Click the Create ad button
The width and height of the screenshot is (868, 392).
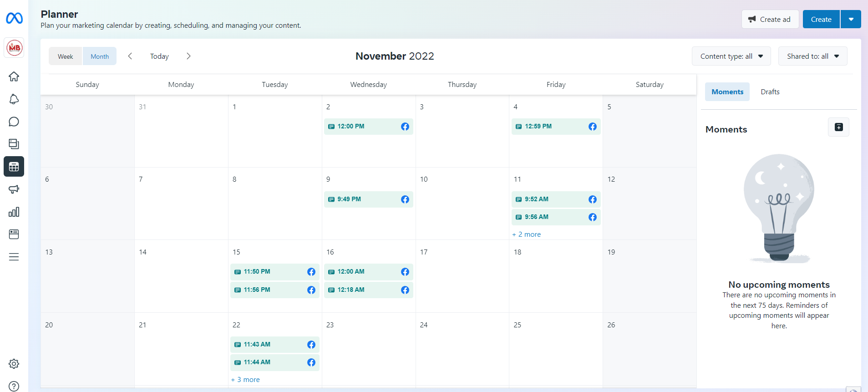[x=770, y=19]
